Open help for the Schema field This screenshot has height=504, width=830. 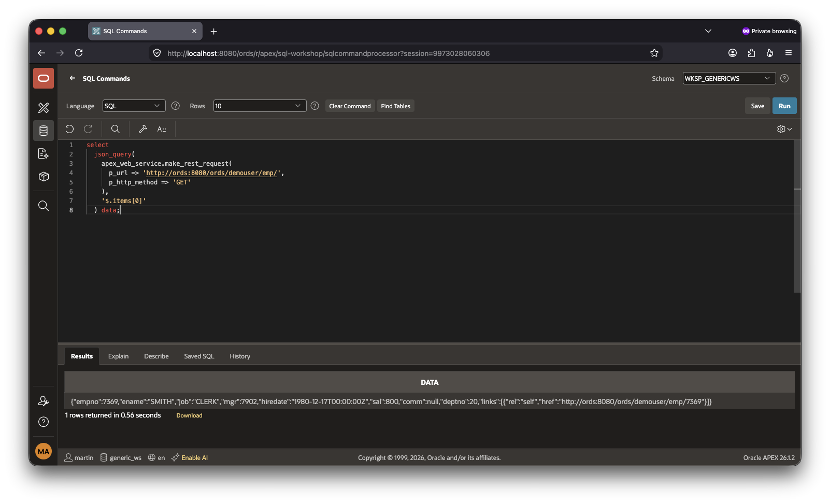(784, 78)
